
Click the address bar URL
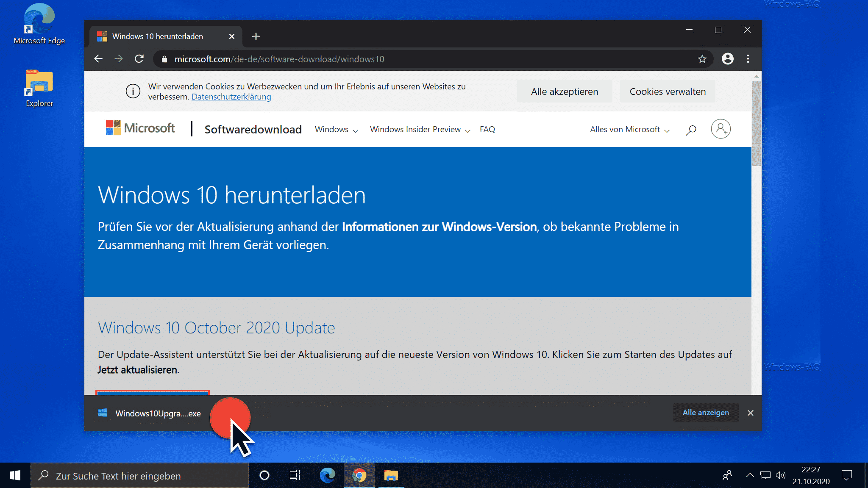(x=279, y=59)
